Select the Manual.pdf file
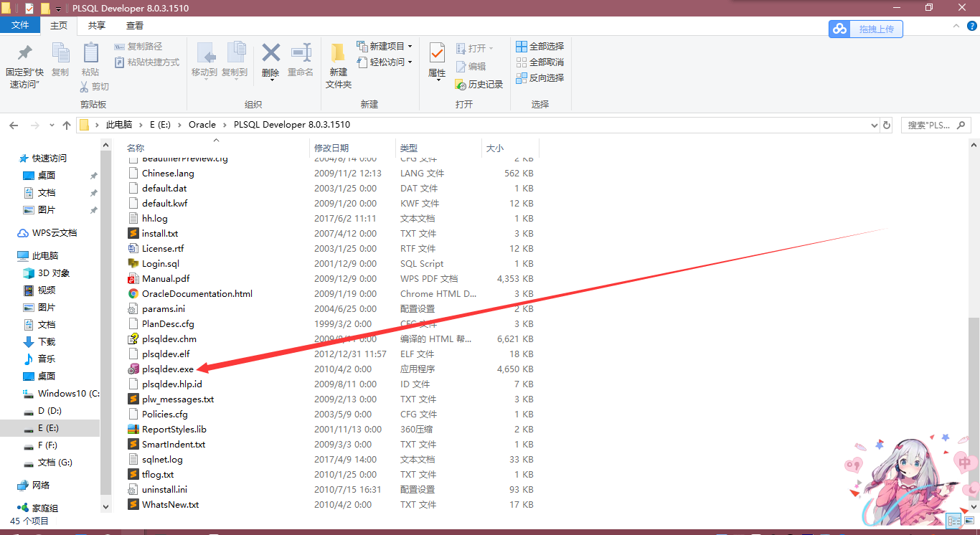Image resolution: width=980 pixels, height=535 pixels. (x=165, y=279)
